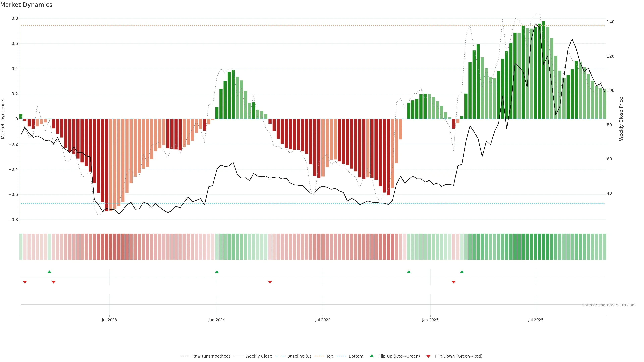Click the last Flip Down marker after Jan 2025
Screen dimensions: 644x362
click(453, 282)
